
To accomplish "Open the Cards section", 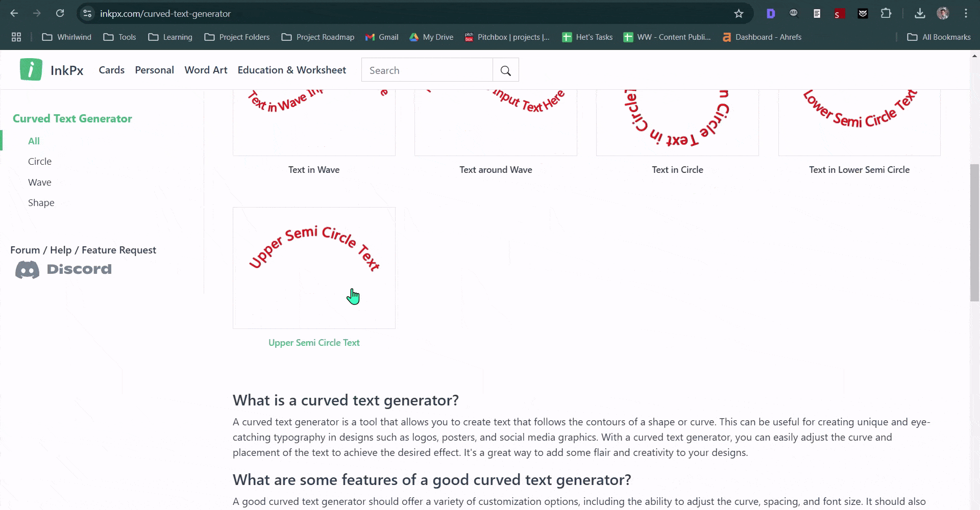I will [x=111, y=70].
